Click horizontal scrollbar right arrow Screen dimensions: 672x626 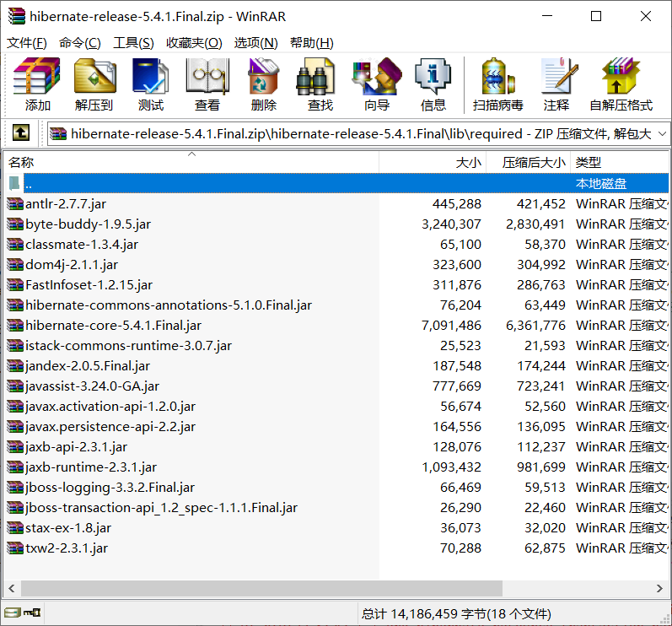[659, 588]
